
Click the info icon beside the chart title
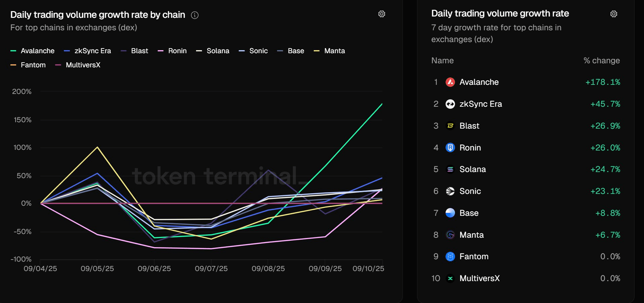click(x=195, y=15)
